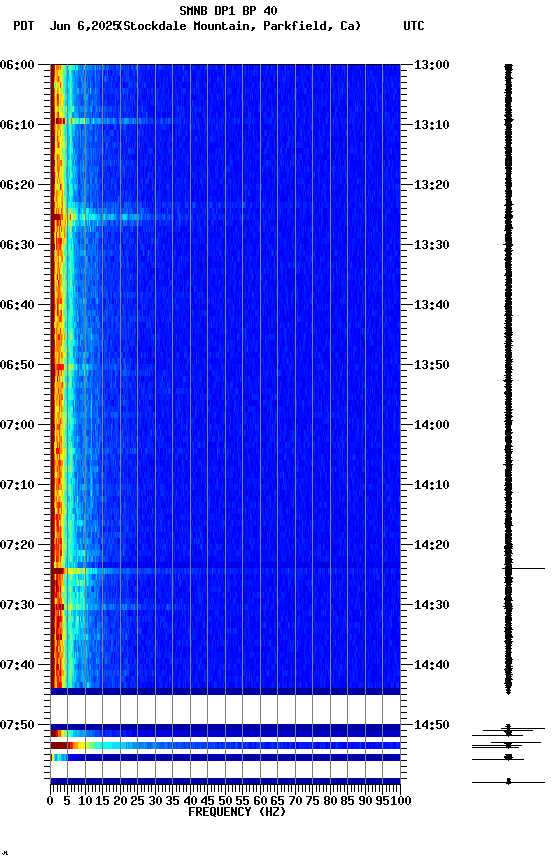This screenshot has height=864, width=552.
Task: Click the 100 Hz frequency tick label
Action: click(x=401, y=801)
